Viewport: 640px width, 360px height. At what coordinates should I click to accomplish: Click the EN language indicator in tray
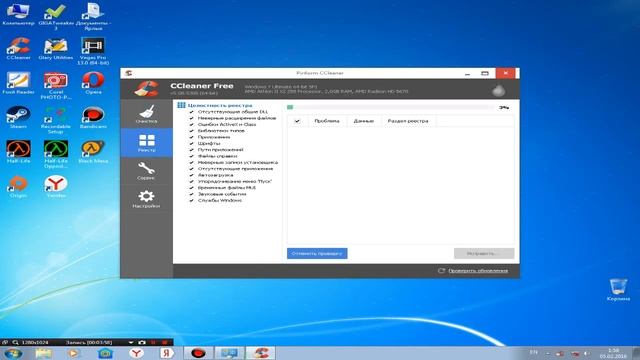click(x=533, y=352)
